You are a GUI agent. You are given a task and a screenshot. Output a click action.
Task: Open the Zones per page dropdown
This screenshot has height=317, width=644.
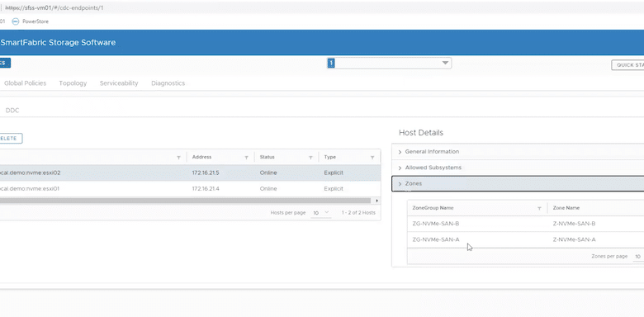pos(638,257)
